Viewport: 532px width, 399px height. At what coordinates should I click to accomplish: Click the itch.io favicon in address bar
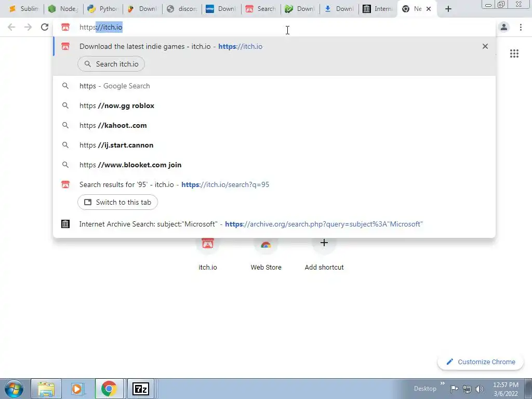click(x=65, y=27)
